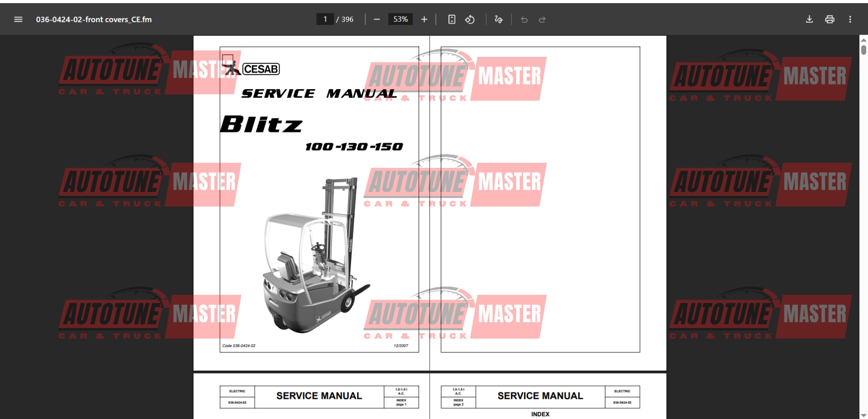868x419 pixels.
Task: Click the undo arrow icon
Action: coord(524,20)
